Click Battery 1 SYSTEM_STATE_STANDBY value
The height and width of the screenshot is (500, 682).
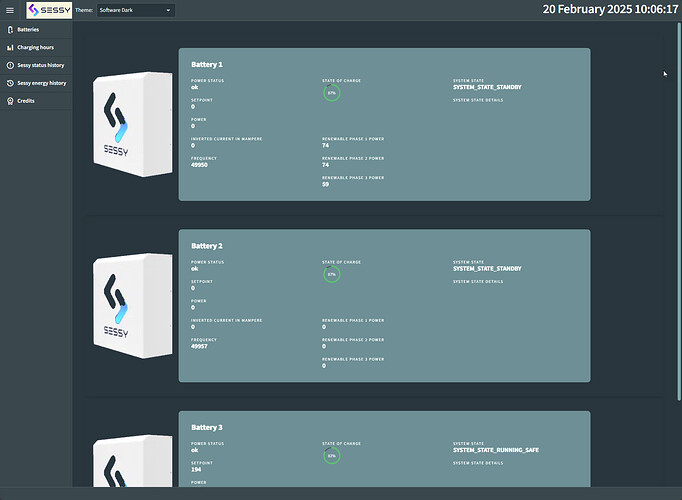click(x=487, y=87)
